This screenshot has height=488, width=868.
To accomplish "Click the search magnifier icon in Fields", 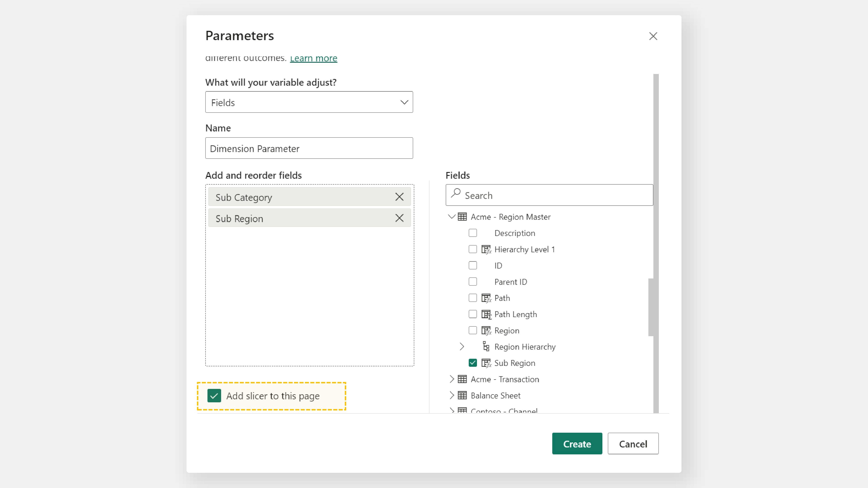I will click(x=455, y=193).
